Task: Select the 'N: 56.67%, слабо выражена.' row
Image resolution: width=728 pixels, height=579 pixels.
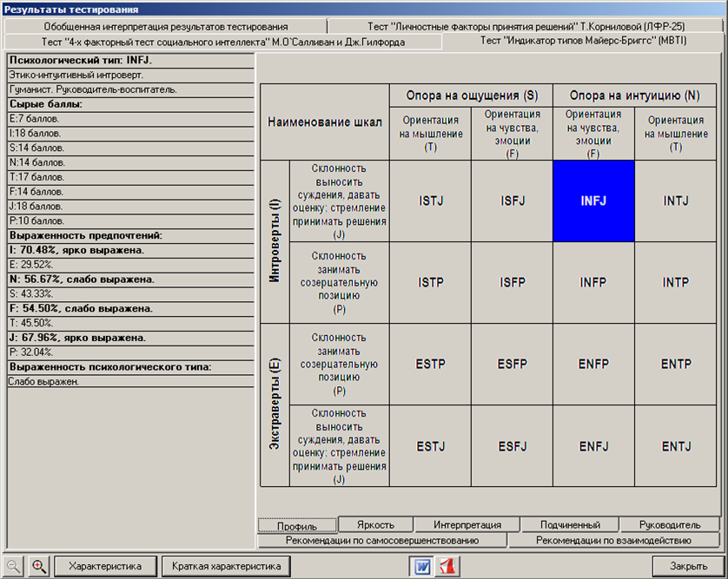Action: click(131, 280)
